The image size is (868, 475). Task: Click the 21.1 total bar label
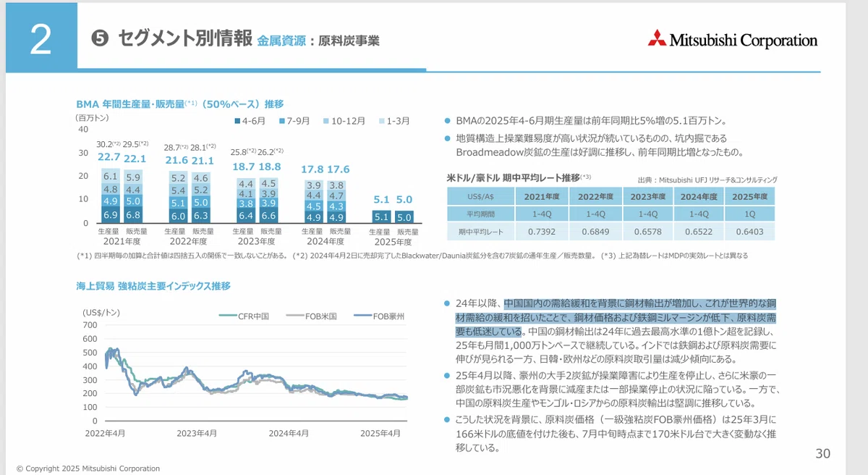[202, 160]
